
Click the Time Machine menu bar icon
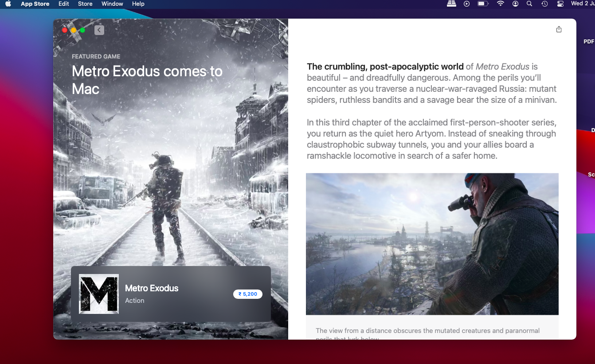[x=545, y=4]
